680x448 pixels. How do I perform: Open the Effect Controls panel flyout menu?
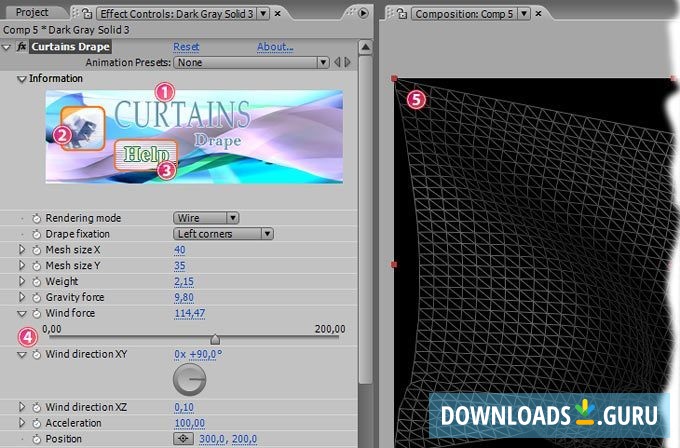click(363, 13)
